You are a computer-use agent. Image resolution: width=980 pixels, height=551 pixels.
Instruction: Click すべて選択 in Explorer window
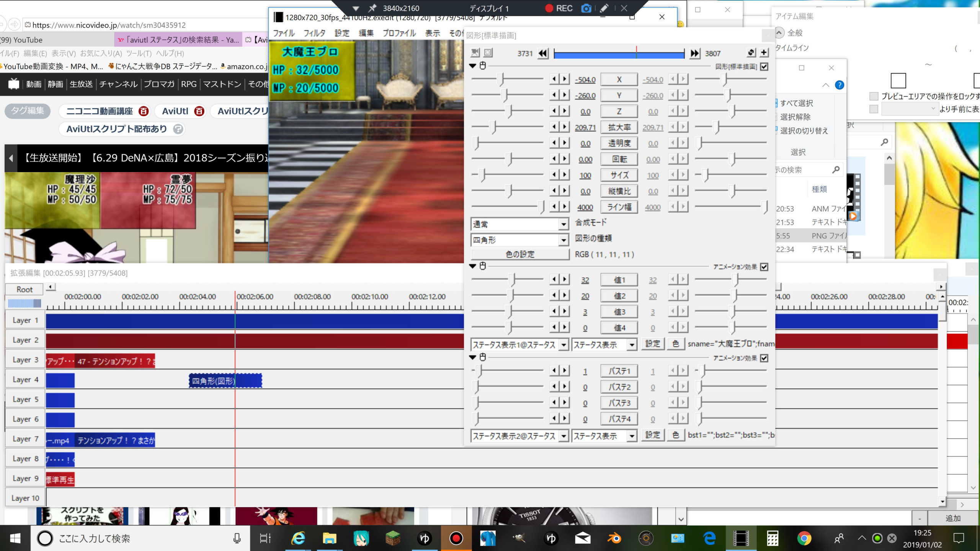click(796, 103)
